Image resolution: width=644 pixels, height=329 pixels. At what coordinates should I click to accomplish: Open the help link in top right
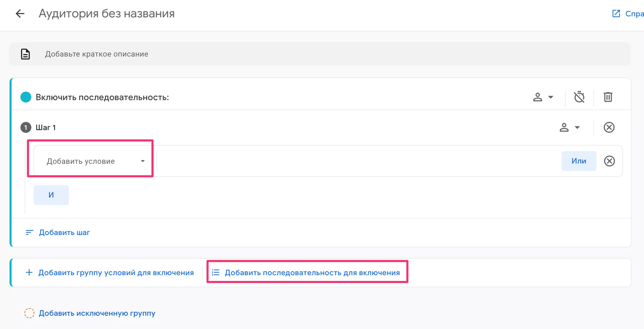(628, 14)
